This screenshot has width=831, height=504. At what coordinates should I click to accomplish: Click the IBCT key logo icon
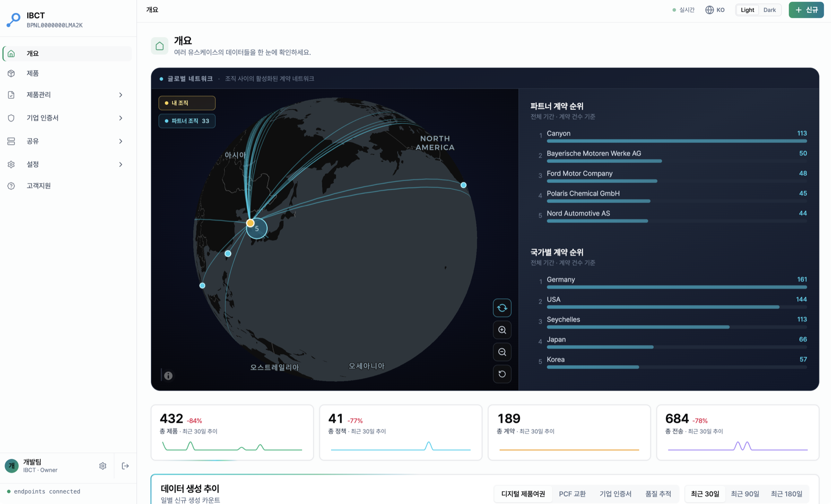[x=14, y=20]
